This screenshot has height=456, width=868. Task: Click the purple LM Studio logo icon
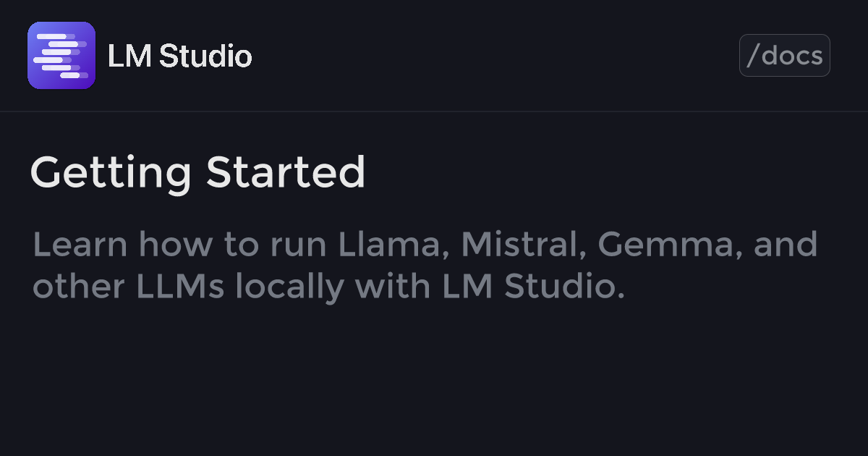click(61, 56)
